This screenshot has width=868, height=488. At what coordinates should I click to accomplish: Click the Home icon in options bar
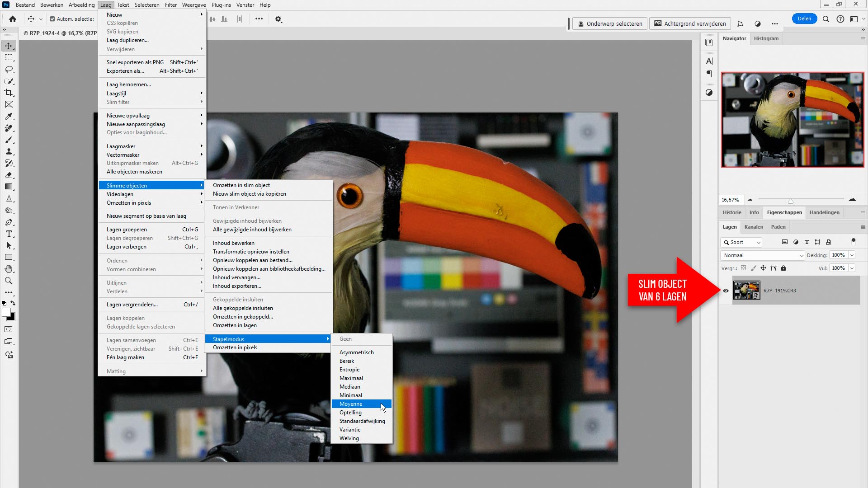[13, 19]
